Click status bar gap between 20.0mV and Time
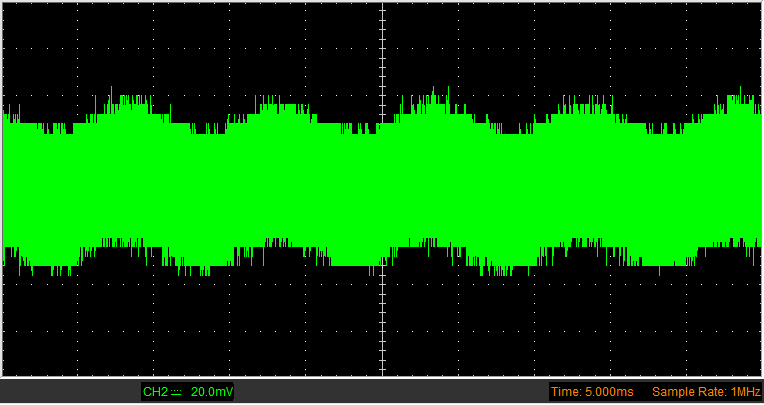764x405 pixels. [x=392, y=391]
